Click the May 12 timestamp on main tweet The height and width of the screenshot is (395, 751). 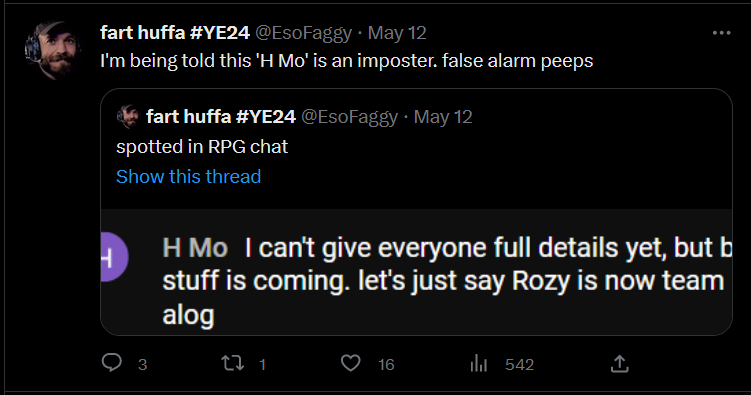point(397,33)
